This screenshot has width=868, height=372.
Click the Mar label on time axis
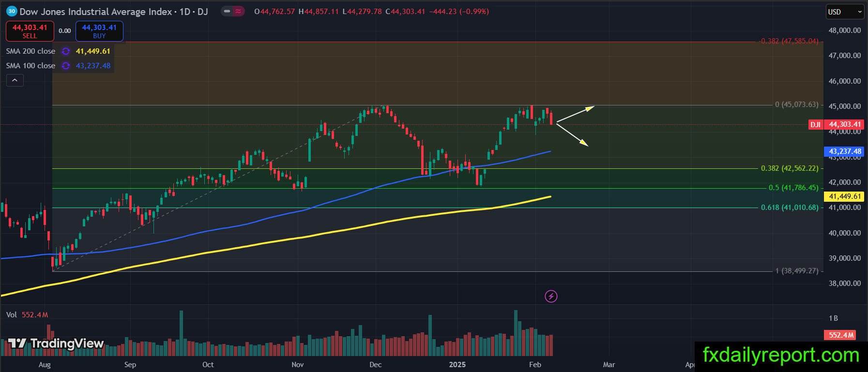pos(609,365)
